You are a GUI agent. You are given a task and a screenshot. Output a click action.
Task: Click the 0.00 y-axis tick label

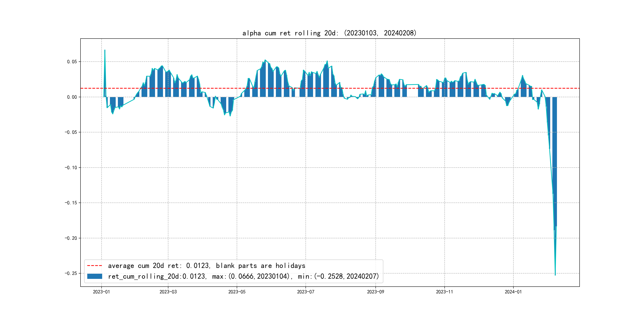click(72, 97)
